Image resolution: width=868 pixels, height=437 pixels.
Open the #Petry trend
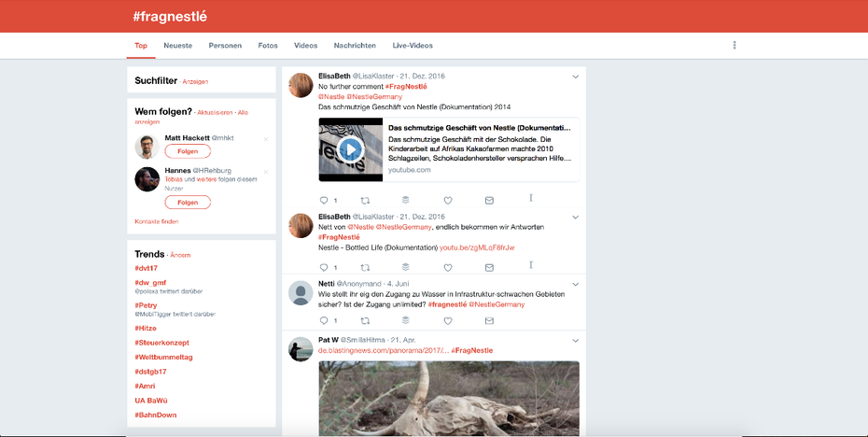coord(146,305)
